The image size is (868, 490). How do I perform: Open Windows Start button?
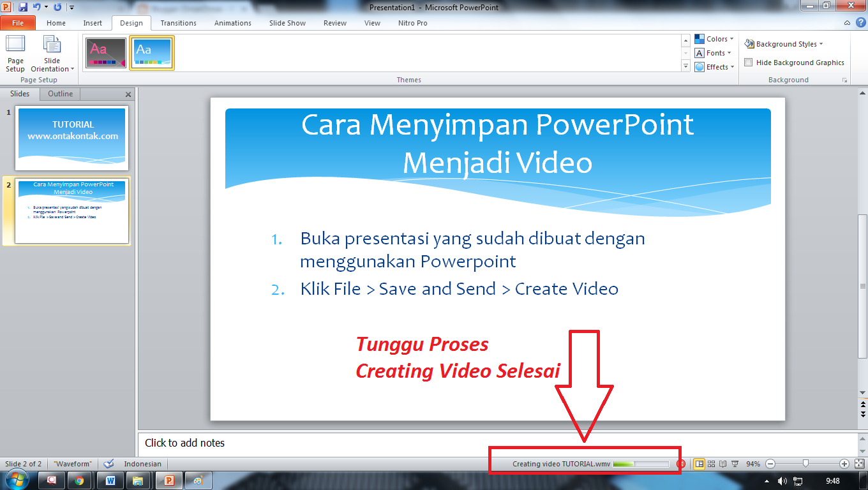coord(16,480)
